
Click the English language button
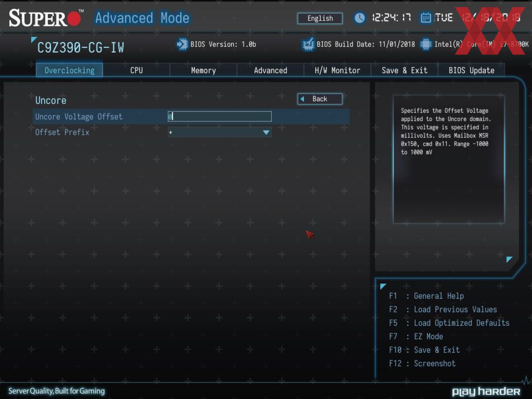coord(320,18)
